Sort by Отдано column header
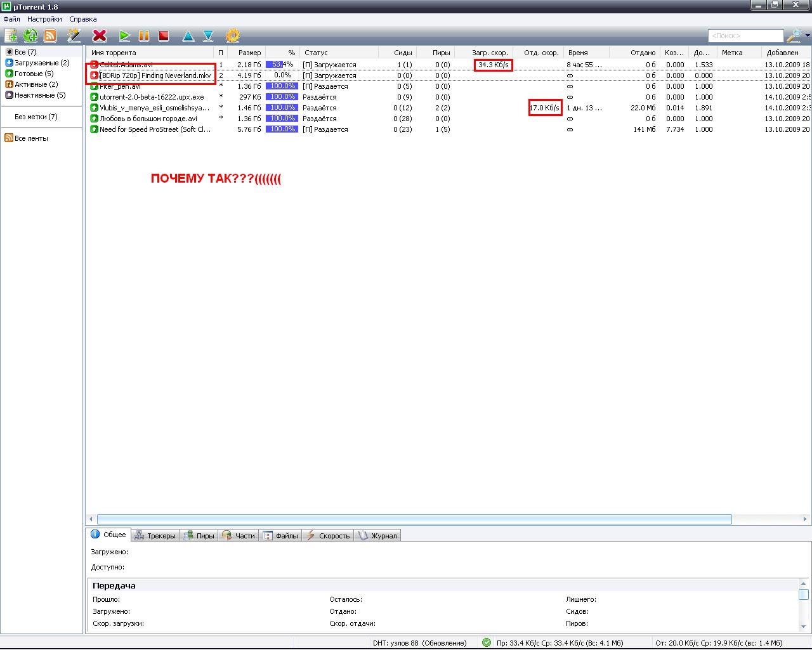 pyautogui.click(x=635, y=53)
